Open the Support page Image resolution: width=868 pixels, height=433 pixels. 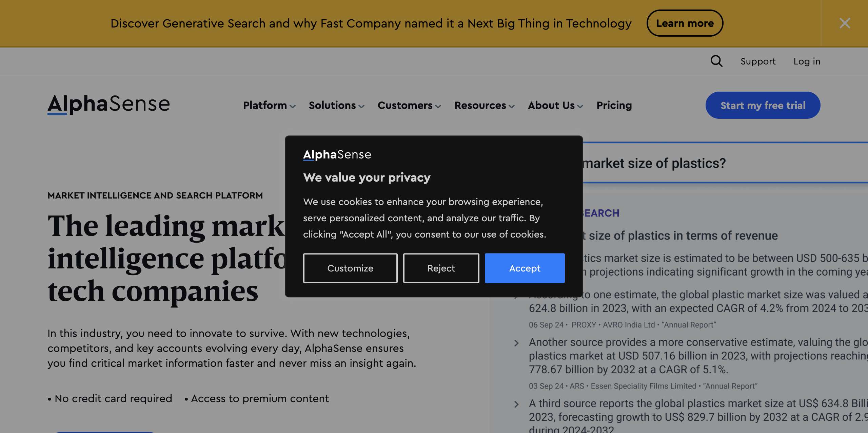758,61
